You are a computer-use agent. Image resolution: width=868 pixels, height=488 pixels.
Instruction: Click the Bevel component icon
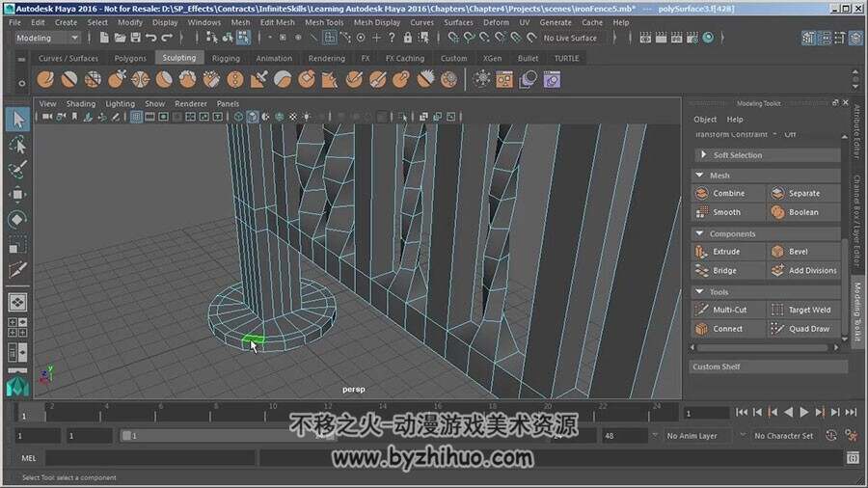tap(777, 251)
